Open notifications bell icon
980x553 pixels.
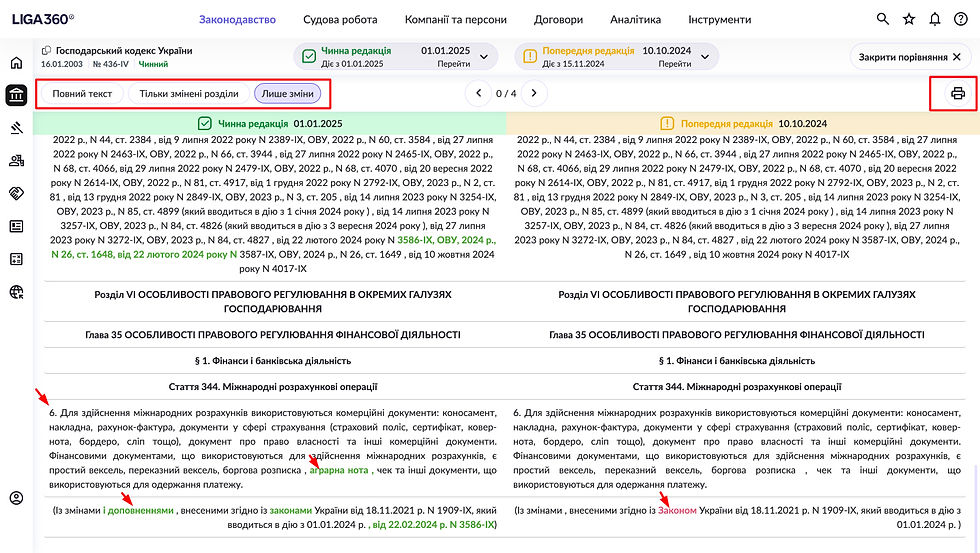pyautogui.click(x=934, y=19)
